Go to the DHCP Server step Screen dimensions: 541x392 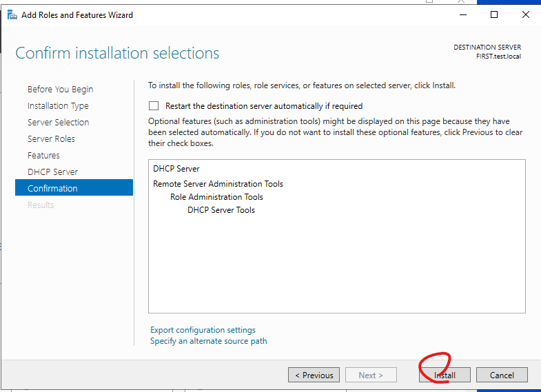point(52,172)
